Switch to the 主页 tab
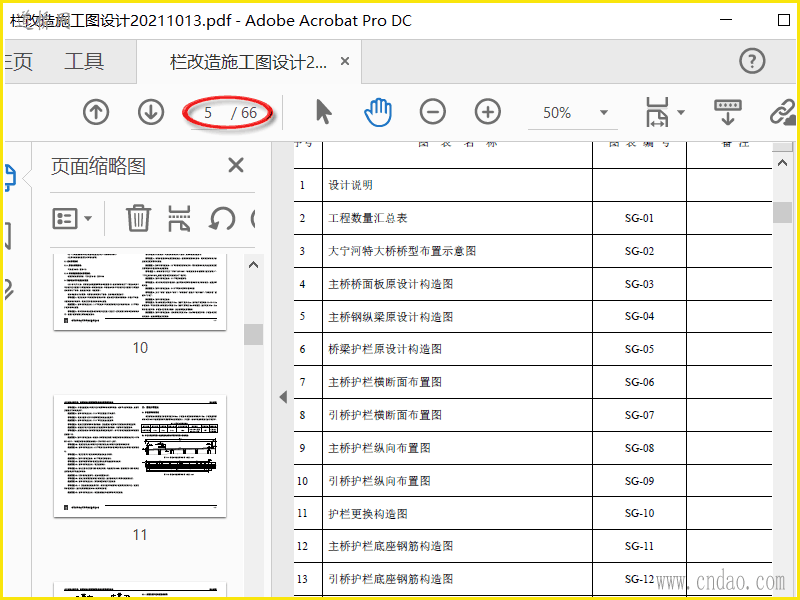This screenshot has width=800, height=600. point(18,62)
